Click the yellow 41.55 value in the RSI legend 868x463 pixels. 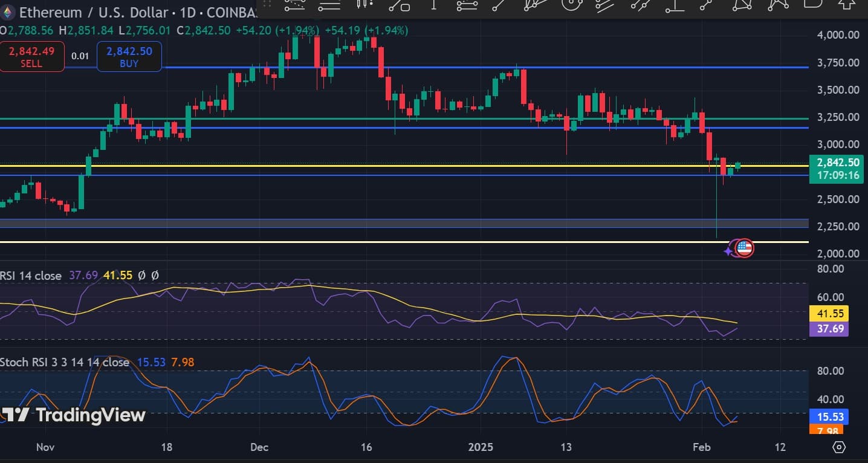pos(118,276)
